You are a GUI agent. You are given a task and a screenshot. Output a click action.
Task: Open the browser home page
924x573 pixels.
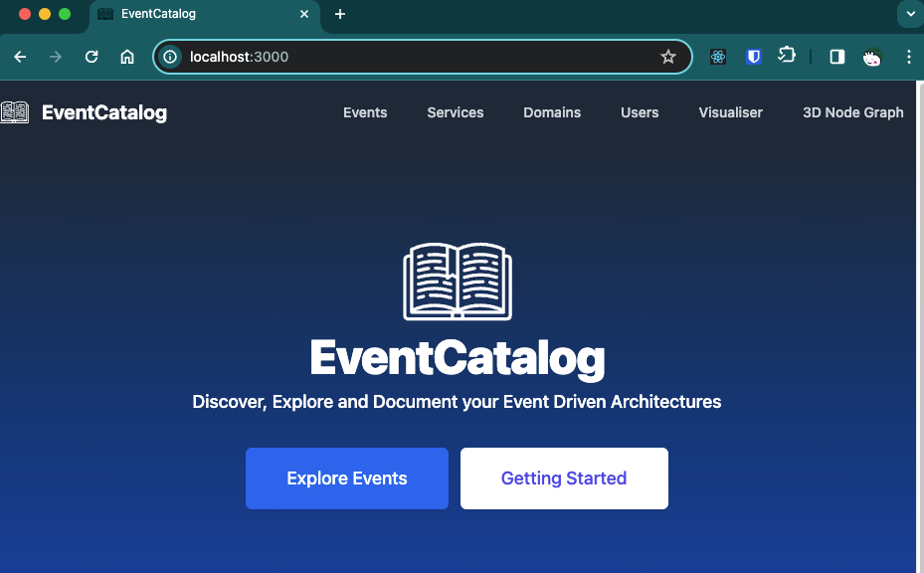[x=126, y=57]
